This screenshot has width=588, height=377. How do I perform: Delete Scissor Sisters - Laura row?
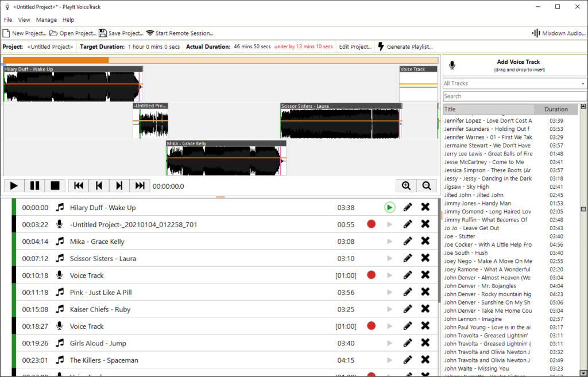[x=425, y=258]
